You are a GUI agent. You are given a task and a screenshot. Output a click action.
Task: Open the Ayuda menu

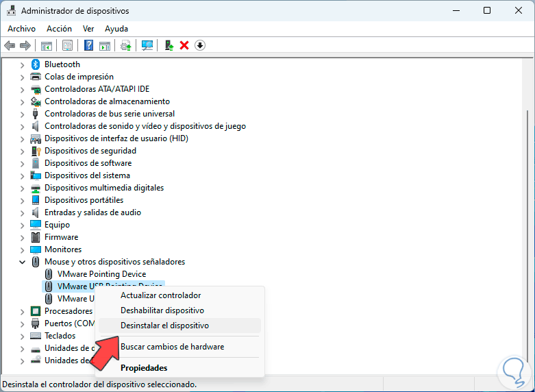click(116, 29)
